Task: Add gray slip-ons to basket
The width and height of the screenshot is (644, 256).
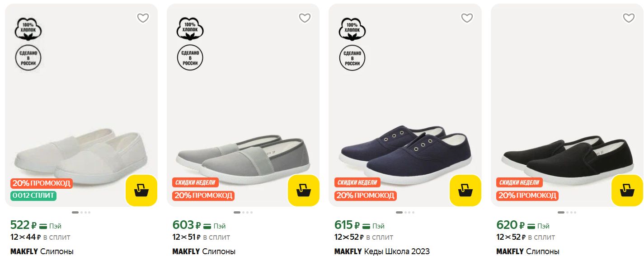Action: [x=303, y=190]
